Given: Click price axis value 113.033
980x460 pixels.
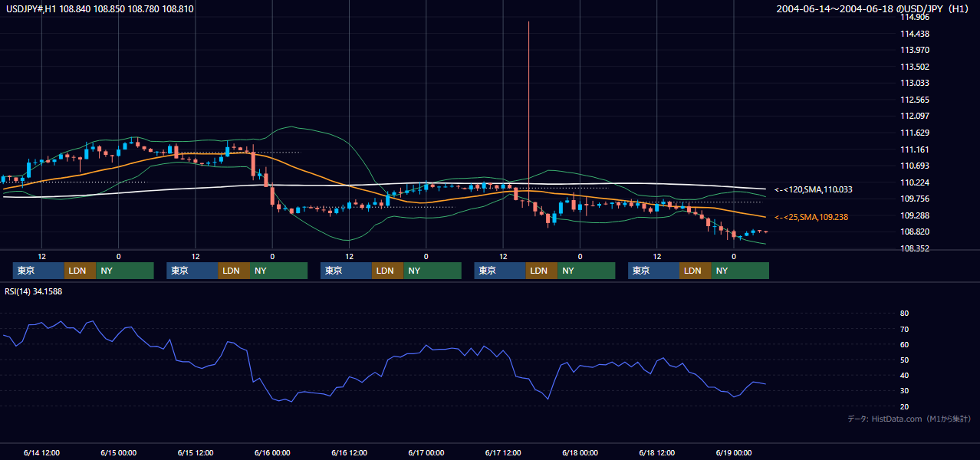Looking at the screenshot, I should click(x=915, y=83).
